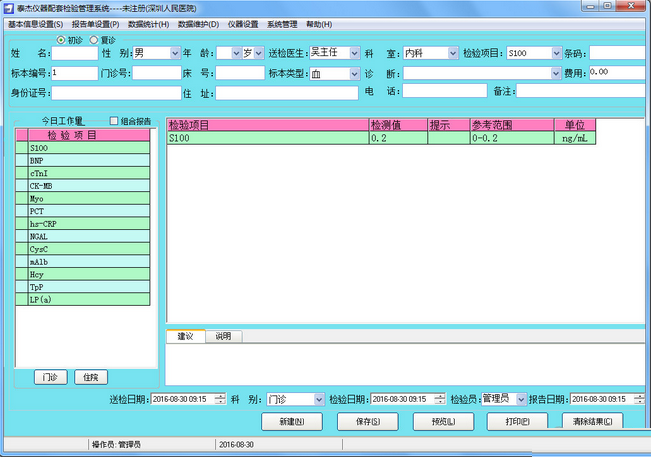The height and width of the screenshot is (457, 651).
Task: Enable the 组合报告 checkbox
Action: [114, 121]
